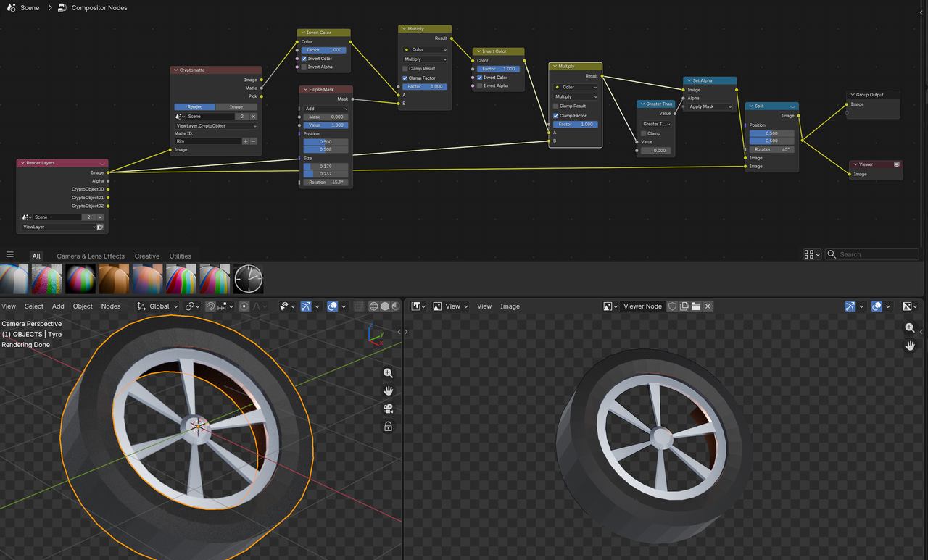This screenshot has height=560, width=928.
Task: Click the lock camera padlock icon
Action: click(388, 427)
